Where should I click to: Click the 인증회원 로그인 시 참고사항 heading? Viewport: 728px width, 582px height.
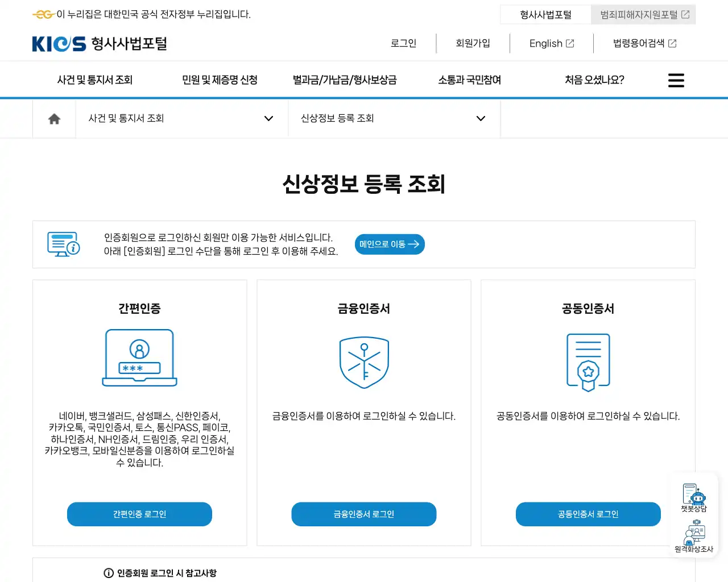click(x=167, y=573)
